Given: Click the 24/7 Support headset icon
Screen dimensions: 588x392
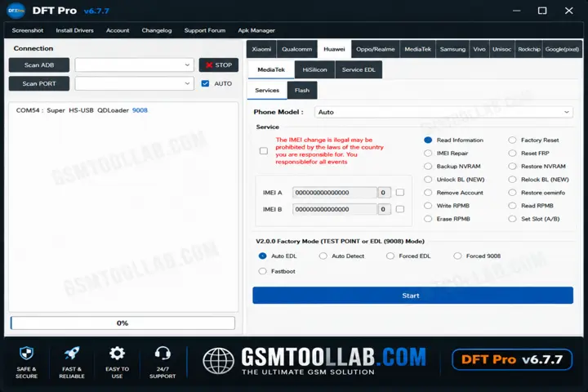Looking at the screenshot, I should [163, 354].
